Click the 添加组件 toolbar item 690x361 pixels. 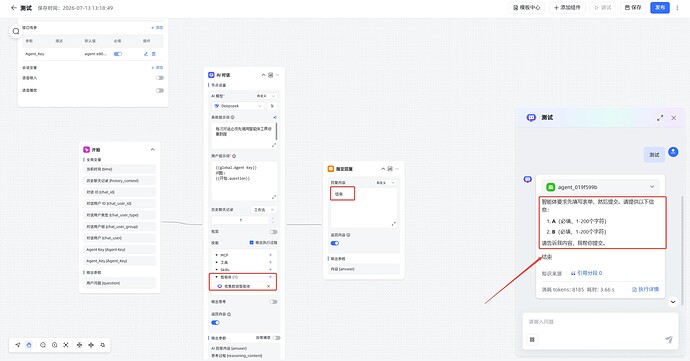[567, 7]
